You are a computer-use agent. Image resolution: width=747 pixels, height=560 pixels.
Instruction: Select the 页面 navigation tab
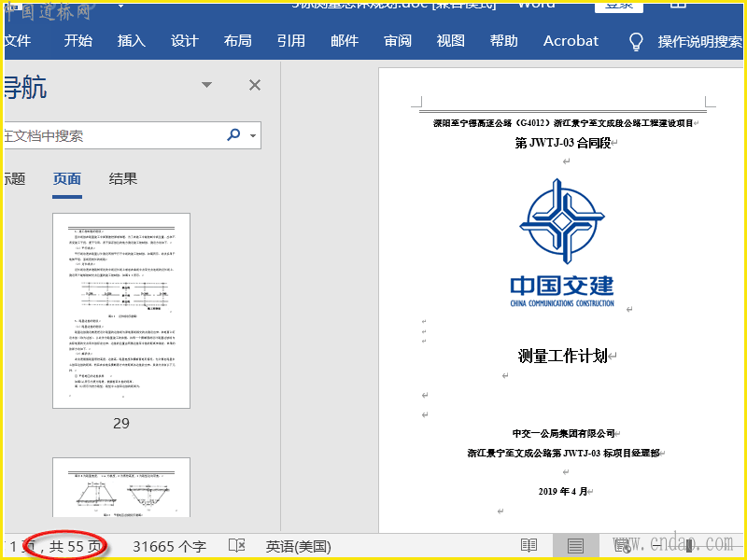click(67, 179)
